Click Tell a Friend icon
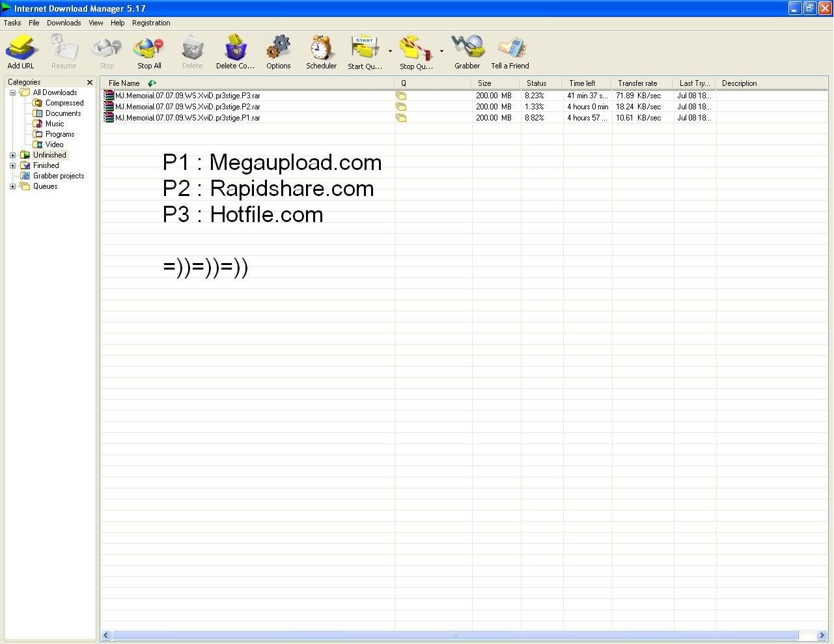This screenshot has width=834, height=644. [510, 48]
